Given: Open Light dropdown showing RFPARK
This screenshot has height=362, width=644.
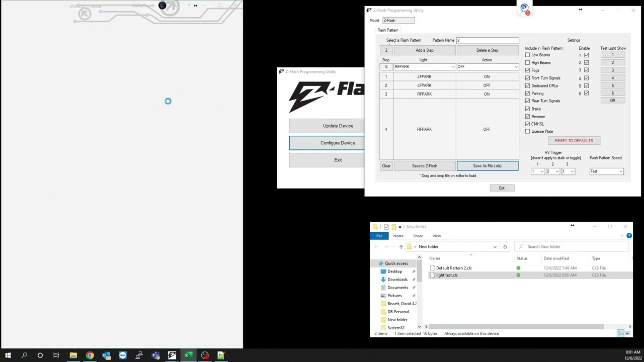Looking at the screenshot, I should click(x=424, y=67).
